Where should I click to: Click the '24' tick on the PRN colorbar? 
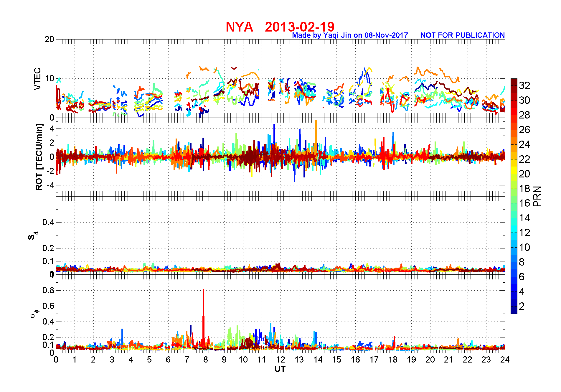point(524,144)
